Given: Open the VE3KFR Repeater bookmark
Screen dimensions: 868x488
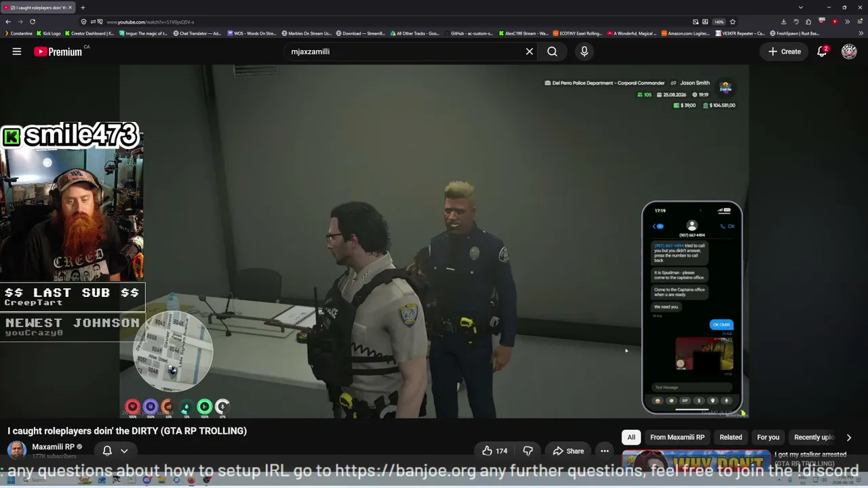Looking at the screenshot, I should pos(739,33).
